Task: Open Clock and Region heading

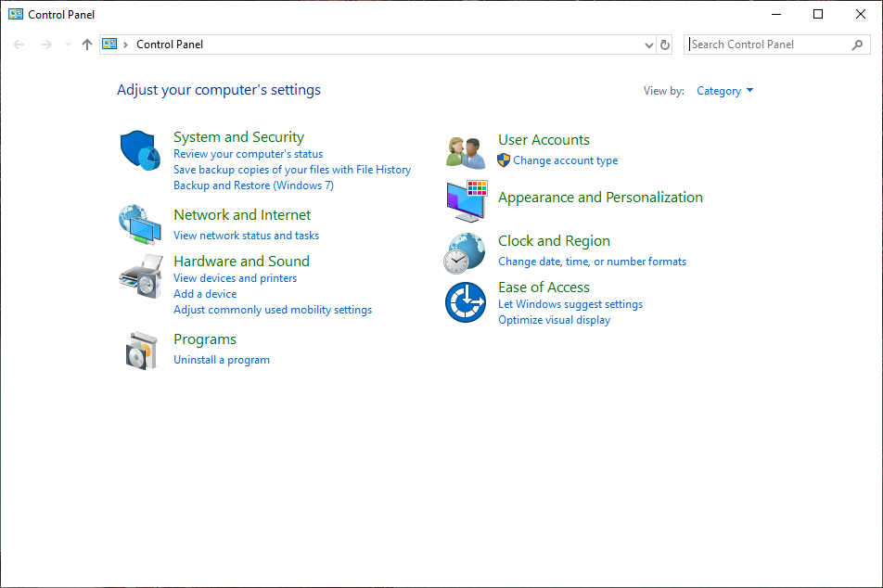Action: point(554,240)
